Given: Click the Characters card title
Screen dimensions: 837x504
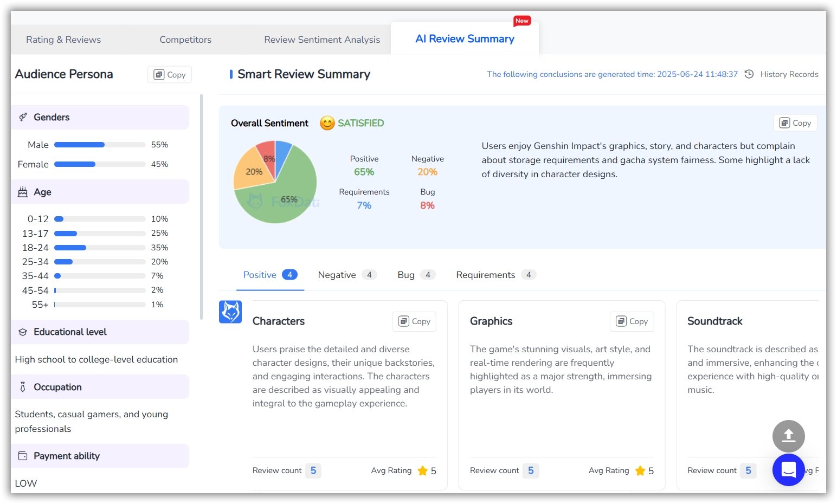Looking at the screenshot, I should coord(279,321).
